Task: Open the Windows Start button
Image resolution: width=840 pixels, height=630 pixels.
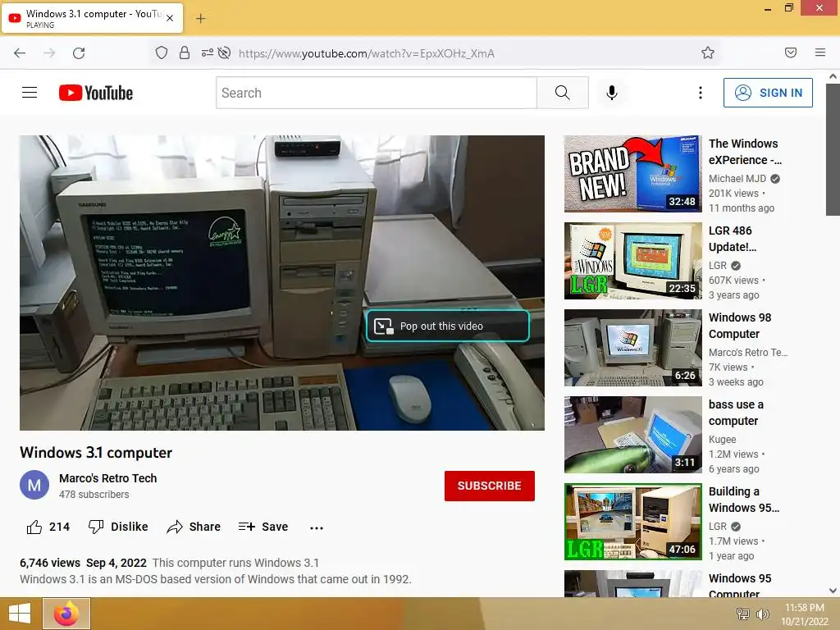Action: pyautogui.click(x=20, y=614)
